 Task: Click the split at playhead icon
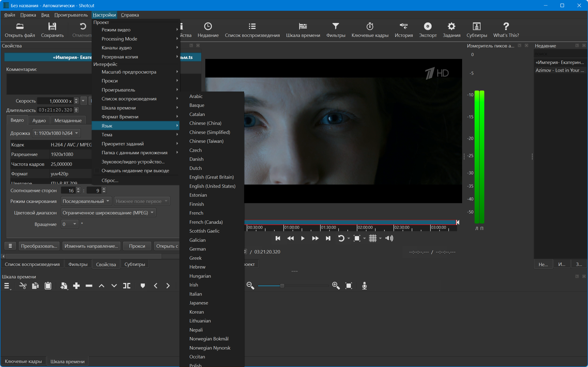click(127, 286)
